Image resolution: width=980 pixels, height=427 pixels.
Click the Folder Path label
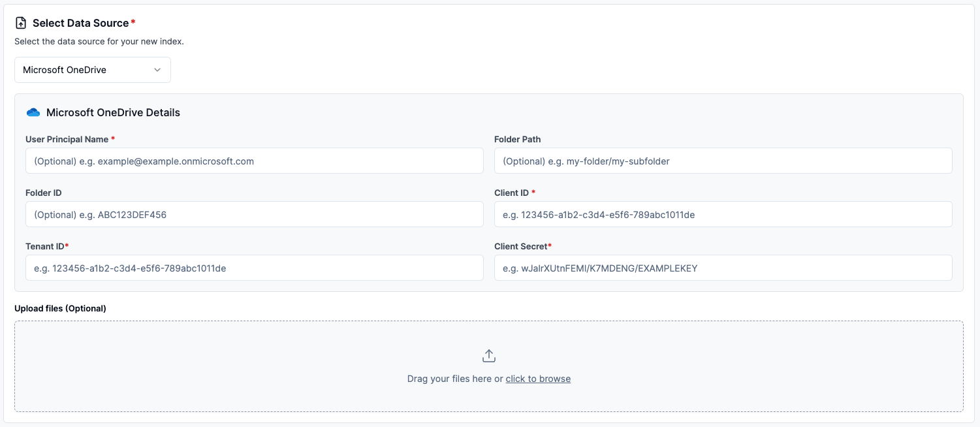click(517, 139)
